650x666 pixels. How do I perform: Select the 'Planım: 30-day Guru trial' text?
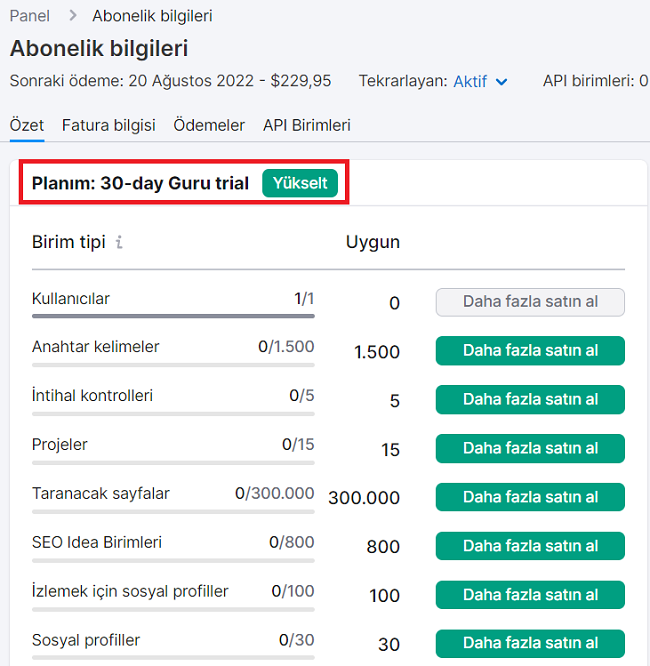(x=140, y=183)
